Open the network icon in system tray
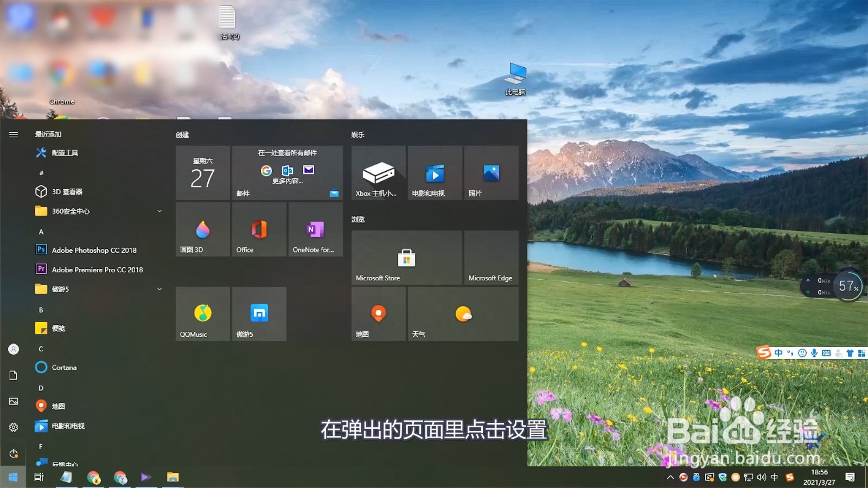 tap(749, 477)
